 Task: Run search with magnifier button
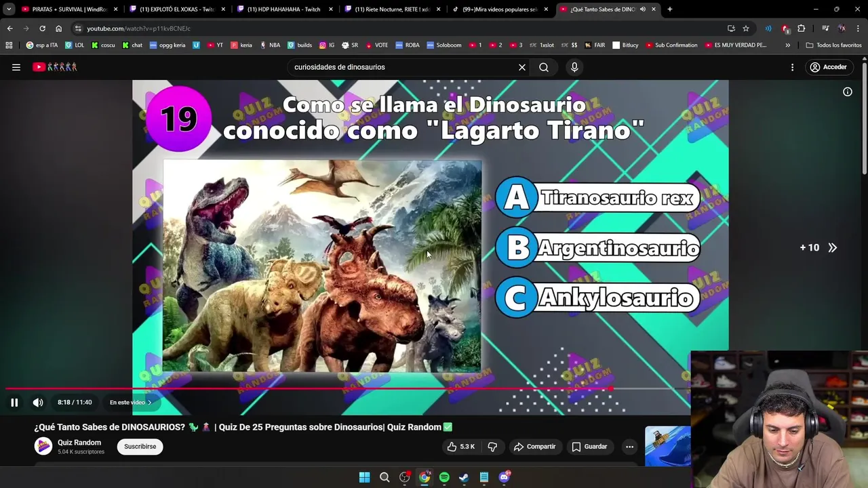click(544, 67)
